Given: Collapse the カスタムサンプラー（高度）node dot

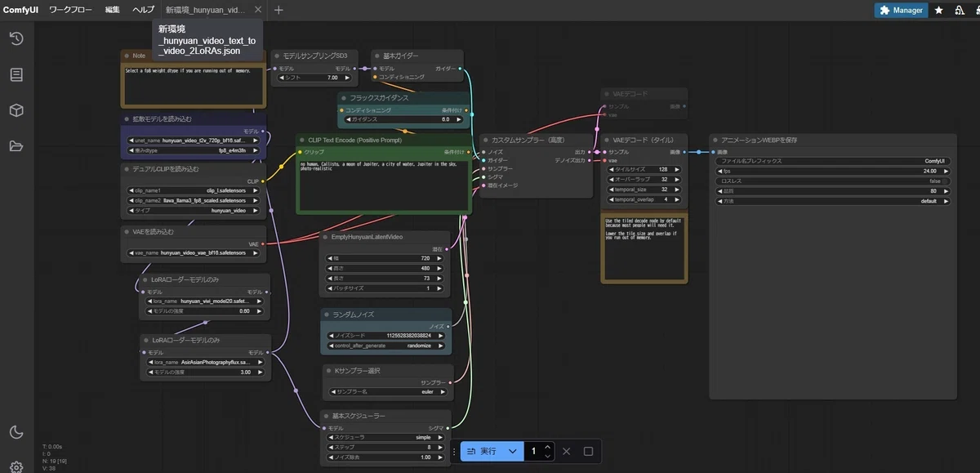Looking at the screenshot, I should 485,140.
